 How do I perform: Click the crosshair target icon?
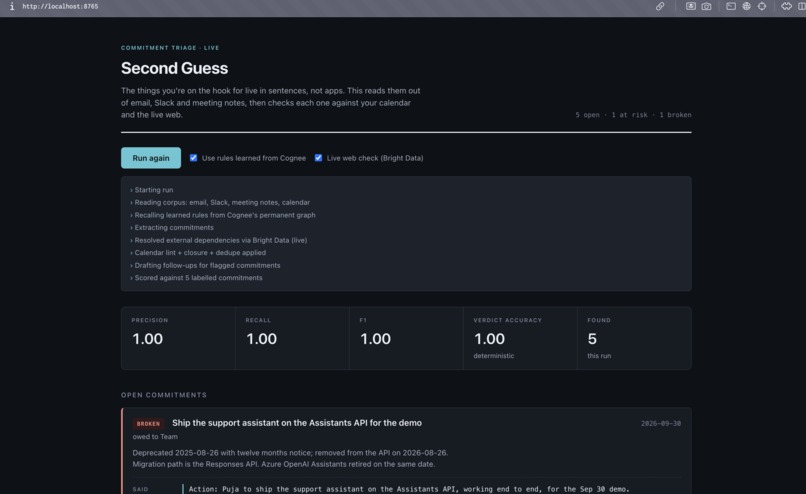762,6
